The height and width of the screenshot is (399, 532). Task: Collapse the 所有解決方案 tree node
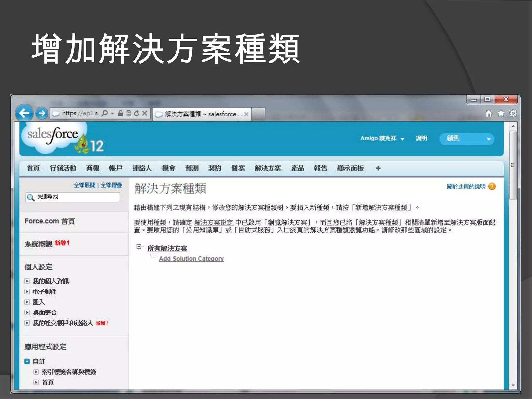[139, 247]
